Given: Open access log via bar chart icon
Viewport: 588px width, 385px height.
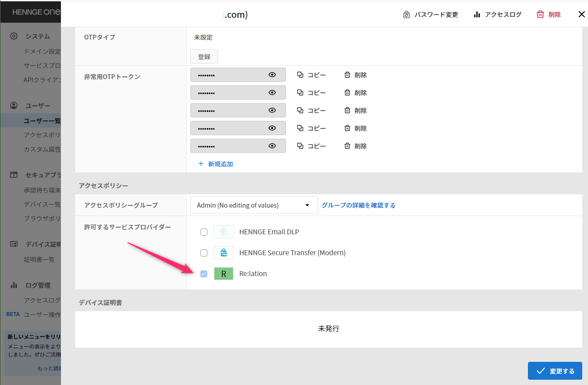Looking at the screenshot, I should pos(477,15).
